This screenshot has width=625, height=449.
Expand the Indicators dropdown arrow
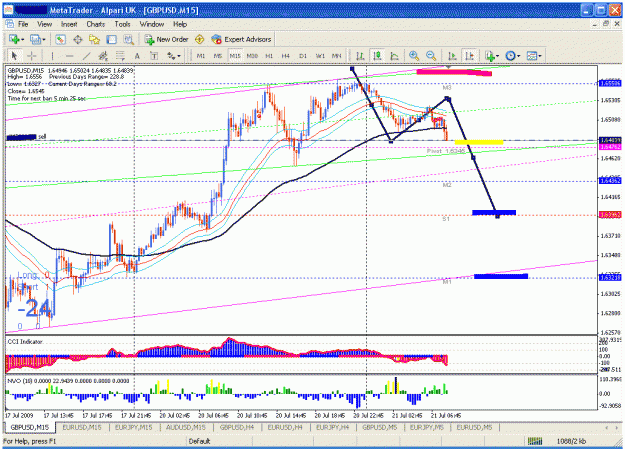coord(497,56)
